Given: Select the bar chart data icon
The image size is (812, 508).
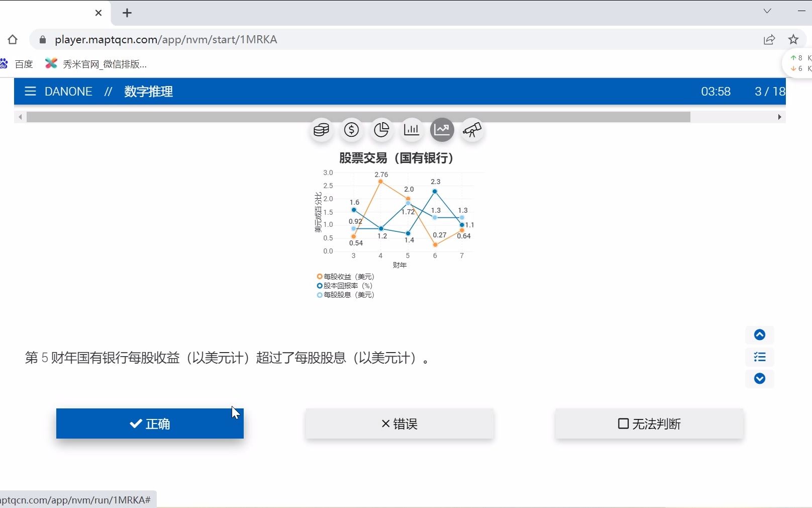Looking at the screenshot, I should tap(412, 130).
